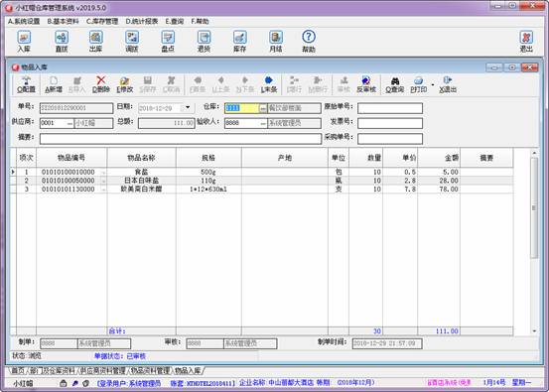This screenshot has height=392, width=549.
Task: Click the greyed S保存 save button
Action: pyautogui.click(x=147, y=84)
